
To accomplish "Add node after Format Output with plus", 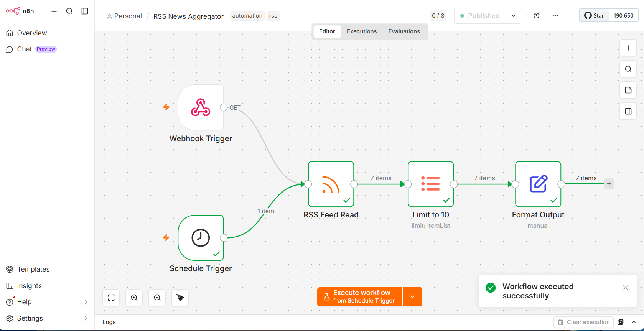I will point(609,184).
